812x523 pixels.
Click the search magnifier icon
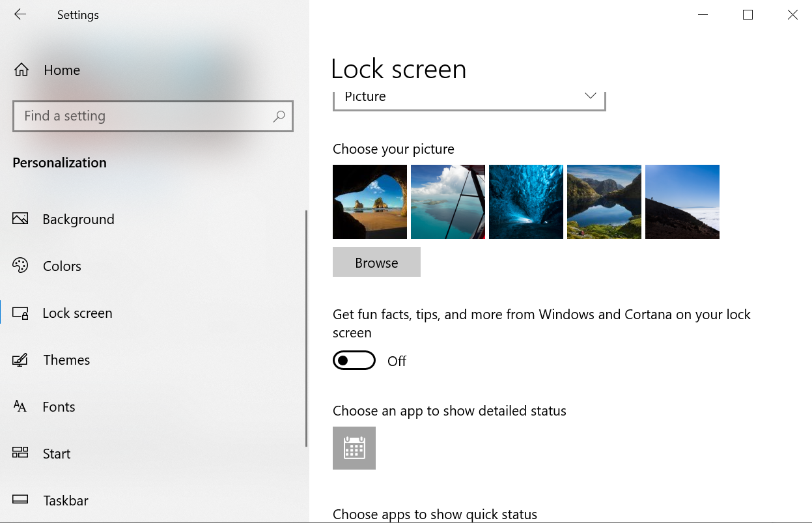(279, 116)
